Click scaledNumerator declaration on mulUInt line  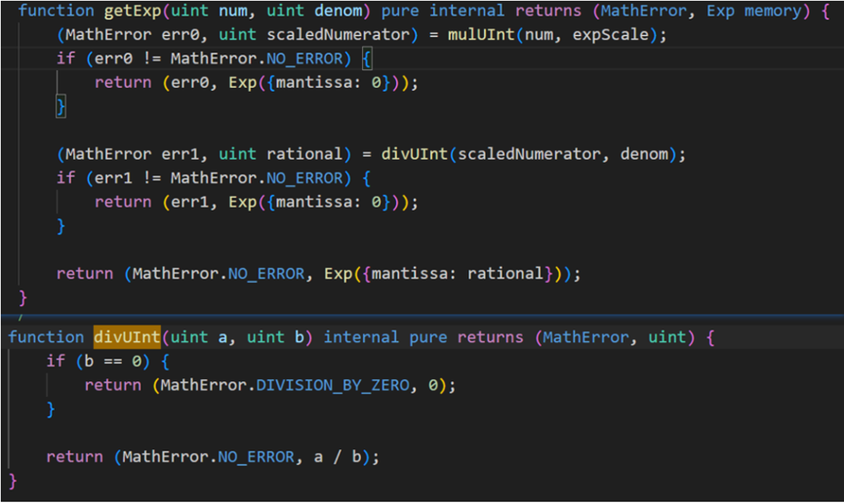(x=338, y=35)
